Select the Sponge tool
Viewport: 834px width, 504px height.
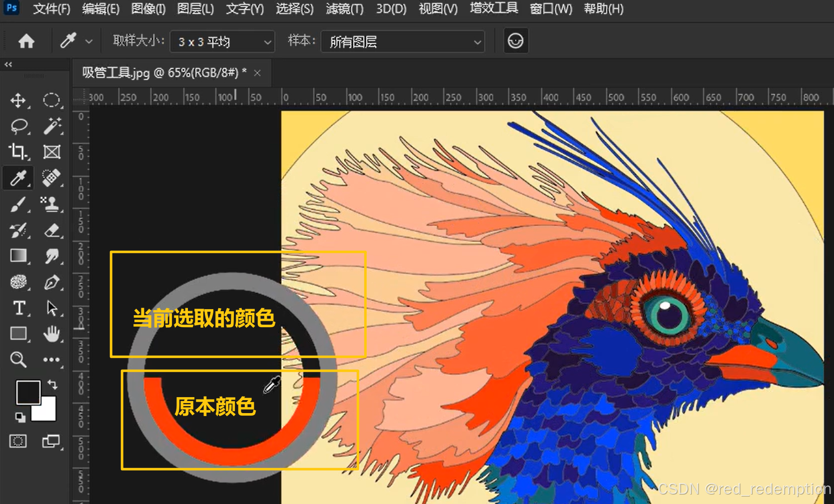click(18, 282)
